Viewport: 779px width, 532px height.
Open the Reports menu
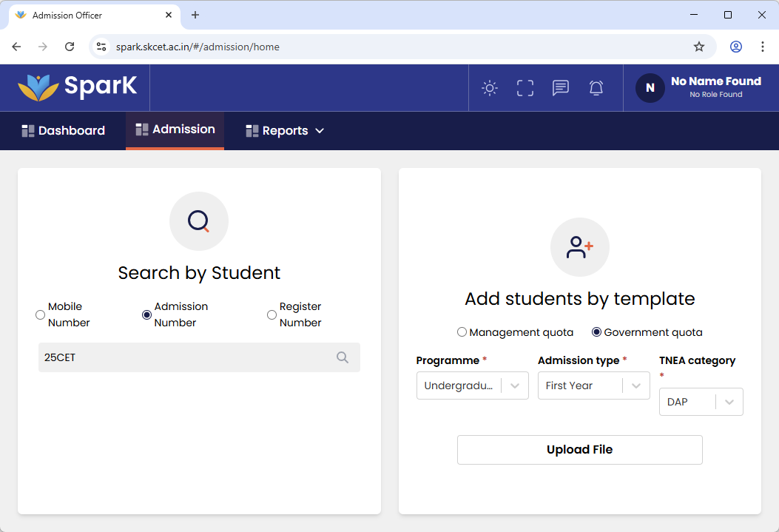[285, 131]
